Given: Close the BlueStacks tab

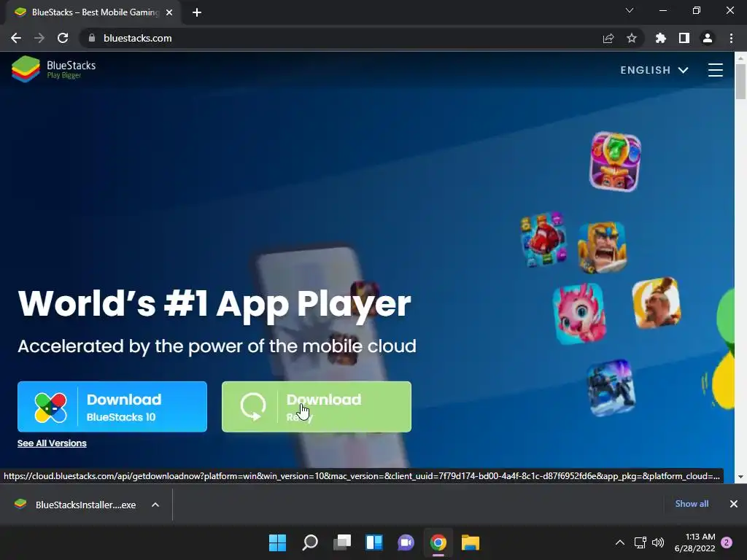Looking at the screenshot, I should [169, 12].
